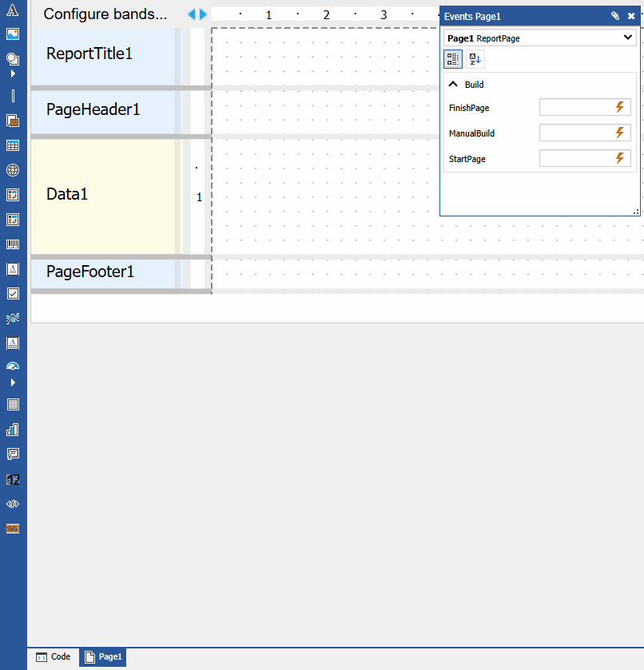Switch to the Code tab

(x=53, y=657)
